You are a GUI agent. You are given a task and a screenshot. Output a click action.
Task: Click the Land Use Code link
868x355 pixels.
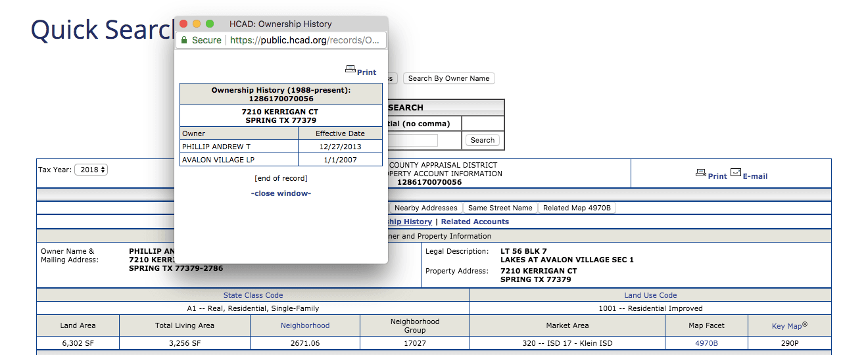650,295
